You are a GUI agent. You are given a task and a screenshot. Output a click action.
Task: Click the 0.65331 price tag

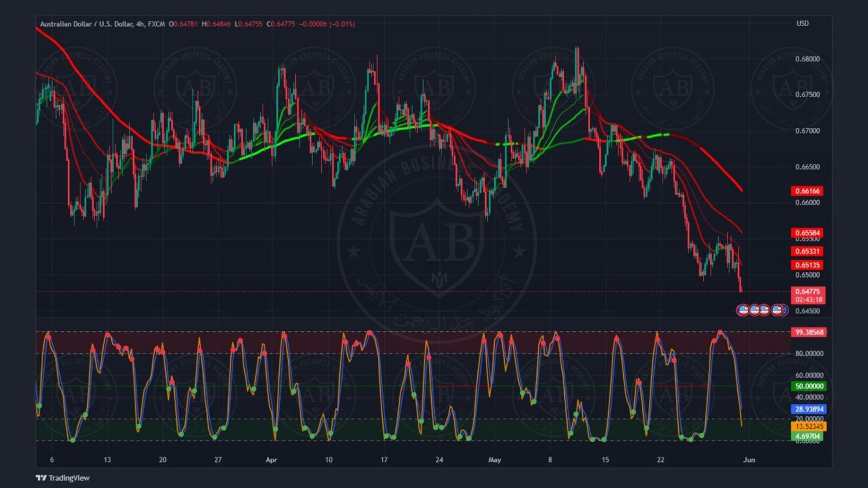tap(807, 252)
